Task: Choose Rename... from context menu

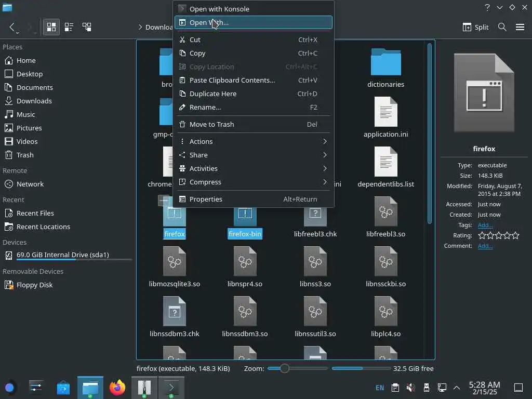Action: (x=253, y=108)
